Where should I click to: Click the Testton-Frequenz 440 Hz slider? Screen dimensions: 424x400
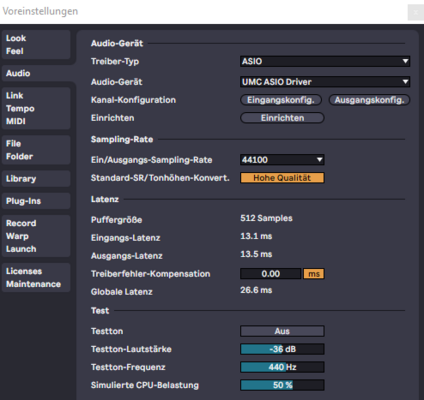tap(282, 367)
